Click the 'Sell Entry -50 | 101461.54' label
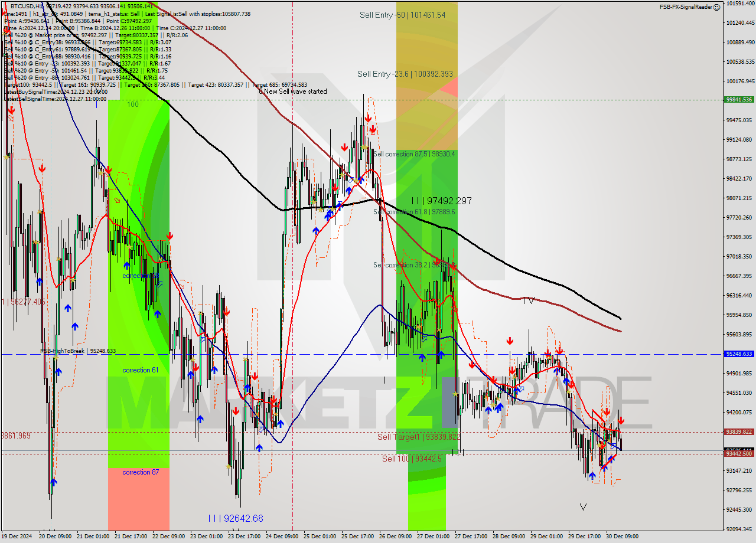The width and height of the screenshot is (756, 543). click(x=402, y=15)
